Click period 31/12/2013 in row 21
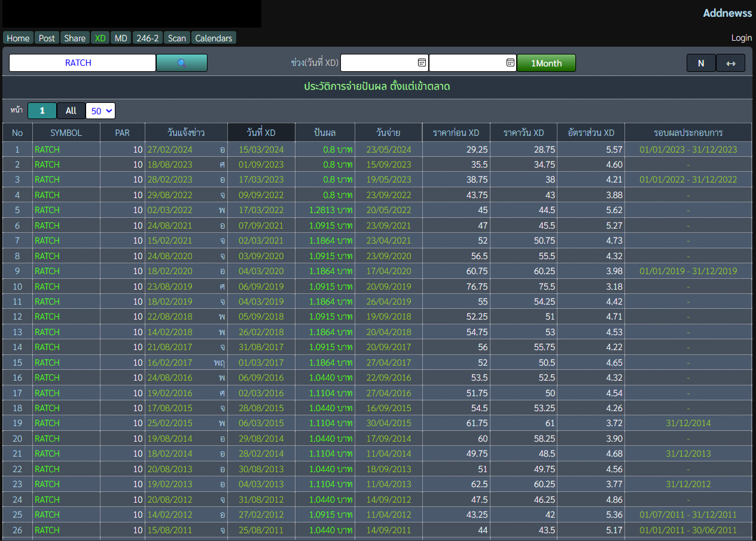The width and height of the screenshot is (756, 541). click(688, 454)
